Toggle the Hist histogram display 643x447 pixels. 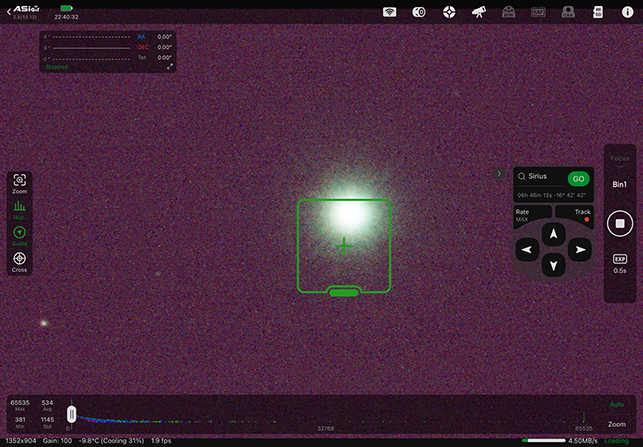click(x=19, y=209)
